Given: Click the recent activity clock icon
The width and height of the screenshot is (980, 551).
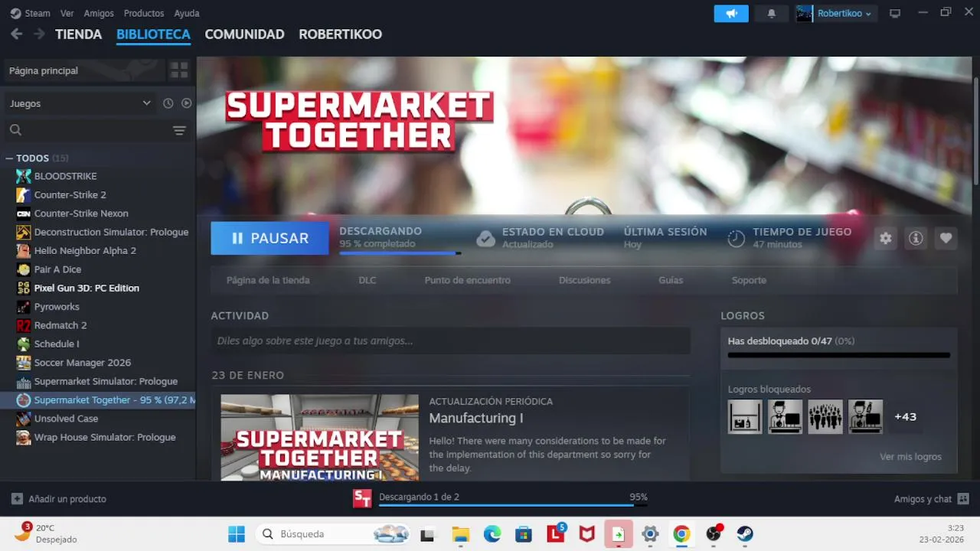Looking at the screenshot, I should [168, 103].
